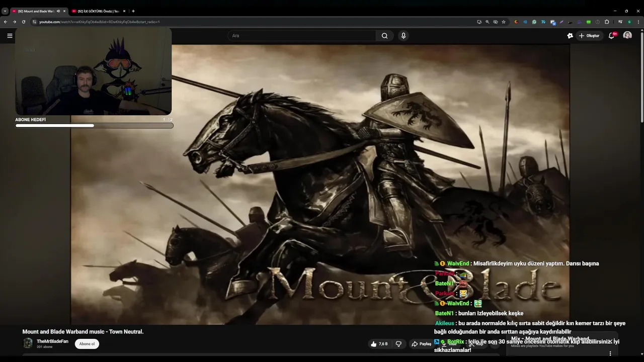
Task: Click the webcam overlay in the corner
Action: (x=94, y=71)
